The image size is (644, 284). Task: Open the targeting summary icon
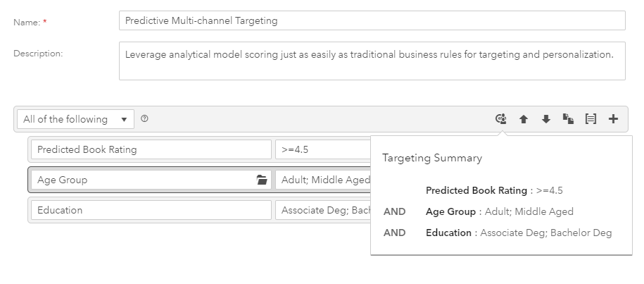tap(500, 119)
